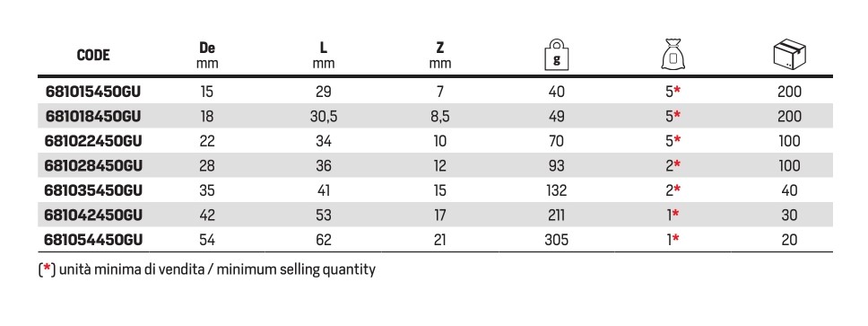The width and height of the screenshot is (868, 326).
Task: Click the red asterisk beside the 1 in the 681054450GU row
Action: click(x=677, y=238)
